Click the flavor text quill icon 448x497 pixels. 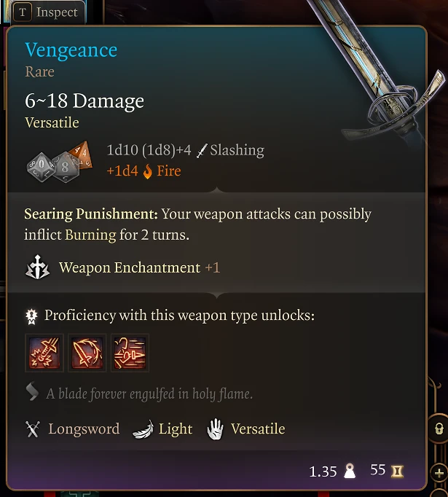click(x=32, y=392)
